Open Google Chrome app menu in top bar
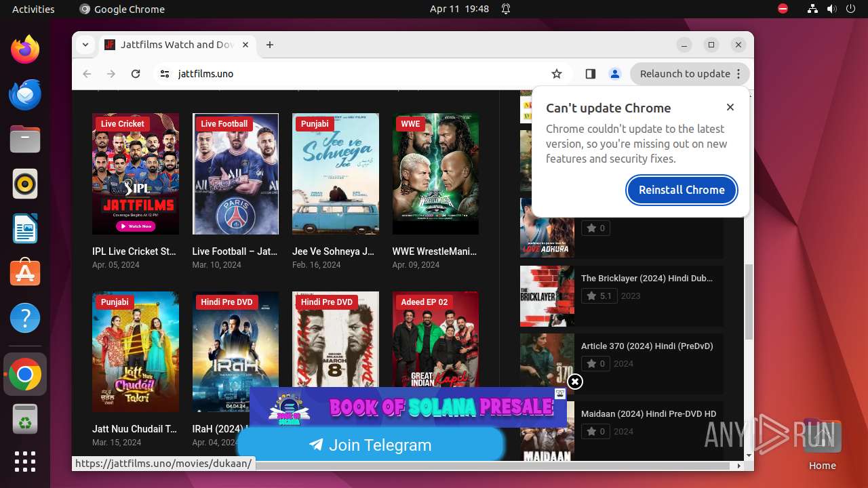The image size is (868, 488). click(x=122, y=9)
